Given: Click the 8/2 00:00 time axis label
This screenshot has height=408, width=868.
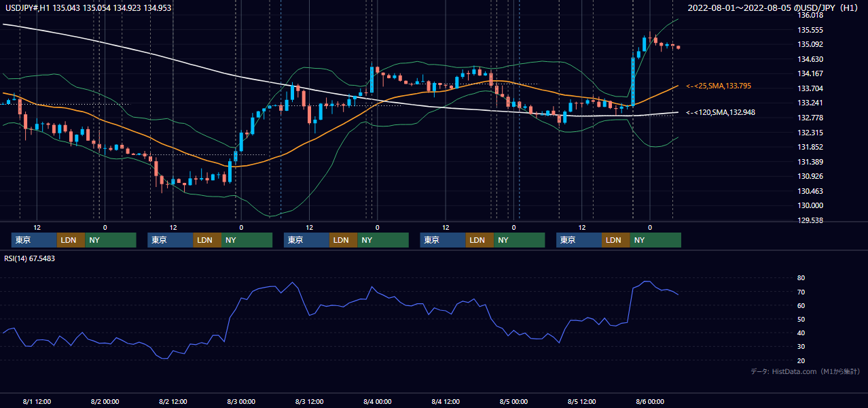Looking at the screenshot, I should coord(105,401).
